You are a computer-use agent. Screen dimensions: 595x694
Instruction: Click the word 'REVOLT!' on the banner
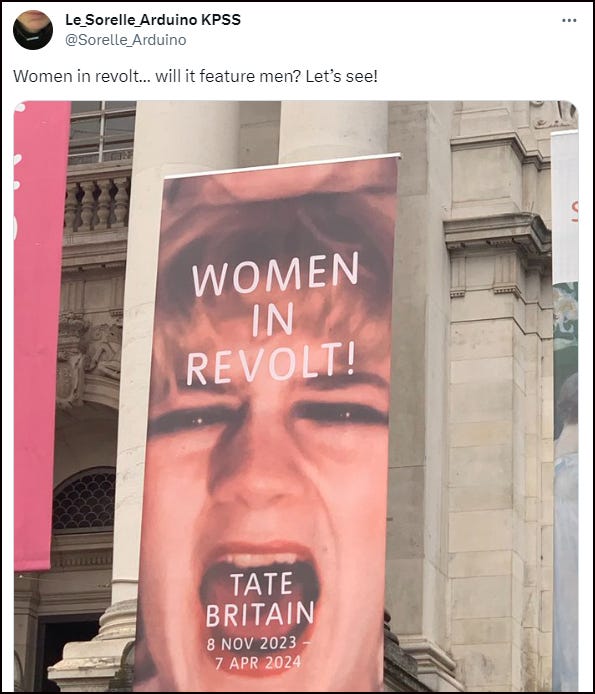pos(271,364)
